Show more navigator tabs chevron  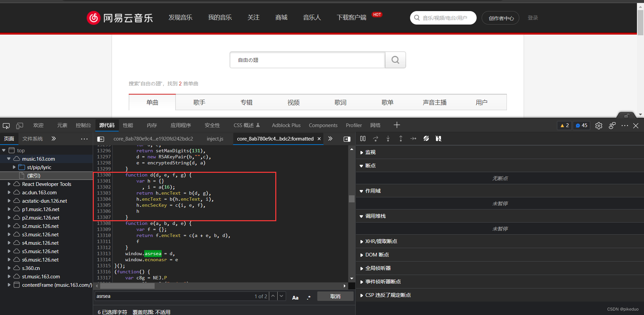(x=53, y=139)
